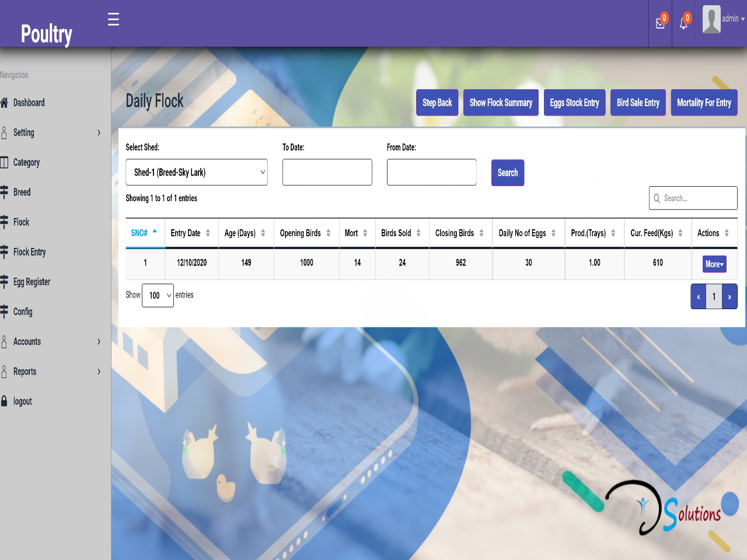The width and height of the screenshot is (747, 560).
Task: Sort table by Closing Birds column
Action: 460,233
